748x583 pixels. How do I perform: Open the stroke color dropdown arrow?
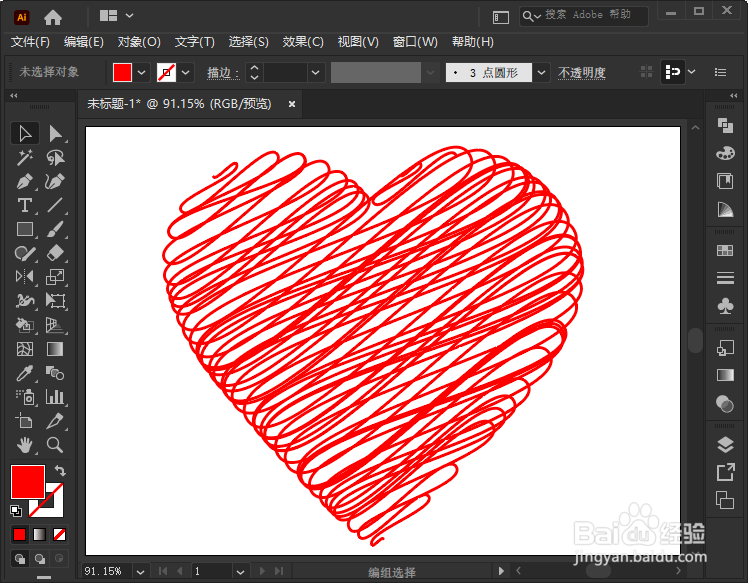186,73
